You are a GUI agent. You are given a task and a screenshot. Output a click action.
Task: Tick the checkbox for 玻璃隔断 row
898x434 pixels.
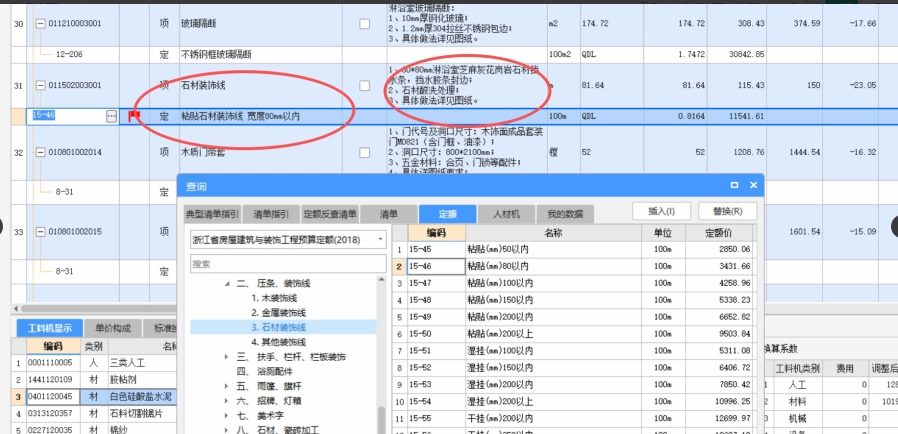364,22
